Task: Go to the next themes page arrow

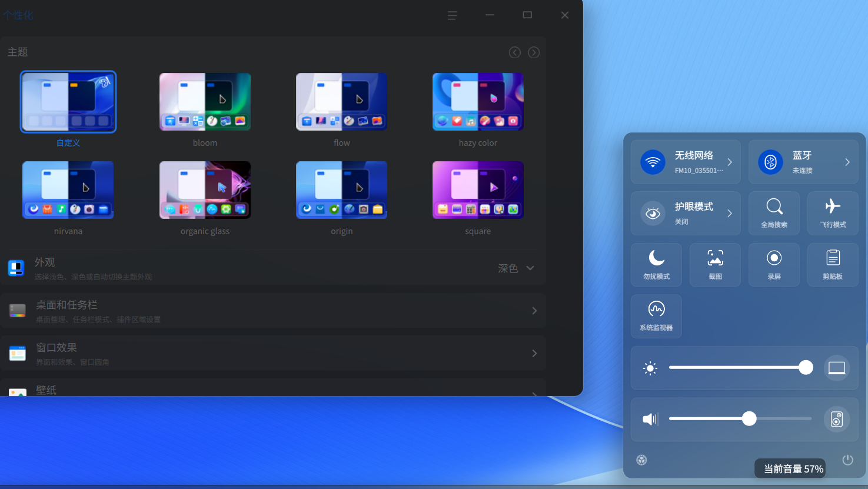Action: 534,52
